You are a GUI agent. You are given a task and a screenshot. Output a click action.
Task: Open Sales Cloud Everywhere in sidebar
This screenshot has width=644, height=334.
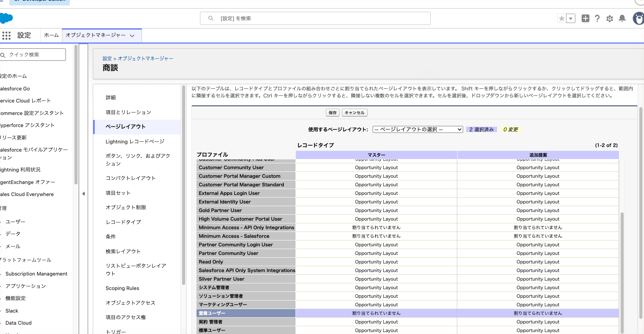click(27, 194)
